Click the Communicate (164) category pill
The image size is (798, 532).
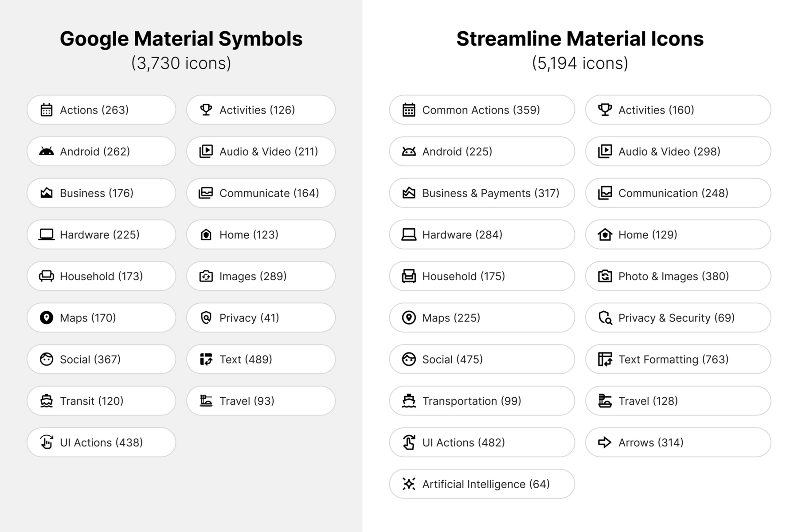261,193
